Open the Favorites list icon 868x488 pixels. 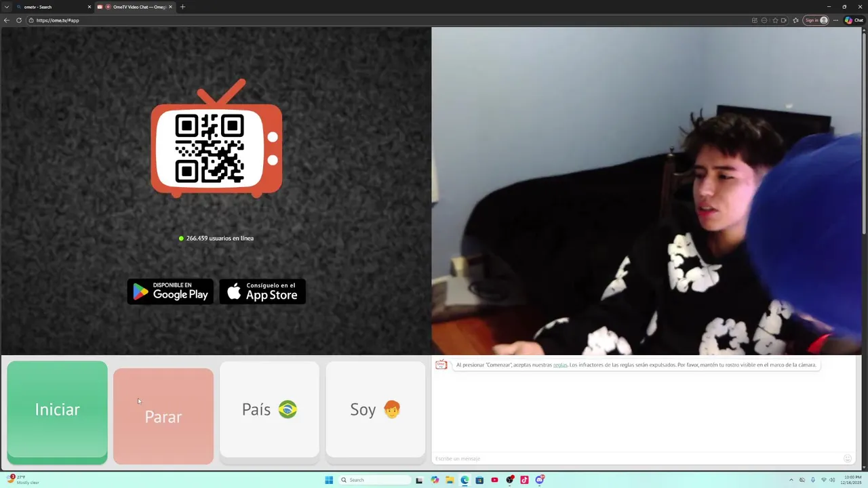pyautogui.click(x=795, y=20)
